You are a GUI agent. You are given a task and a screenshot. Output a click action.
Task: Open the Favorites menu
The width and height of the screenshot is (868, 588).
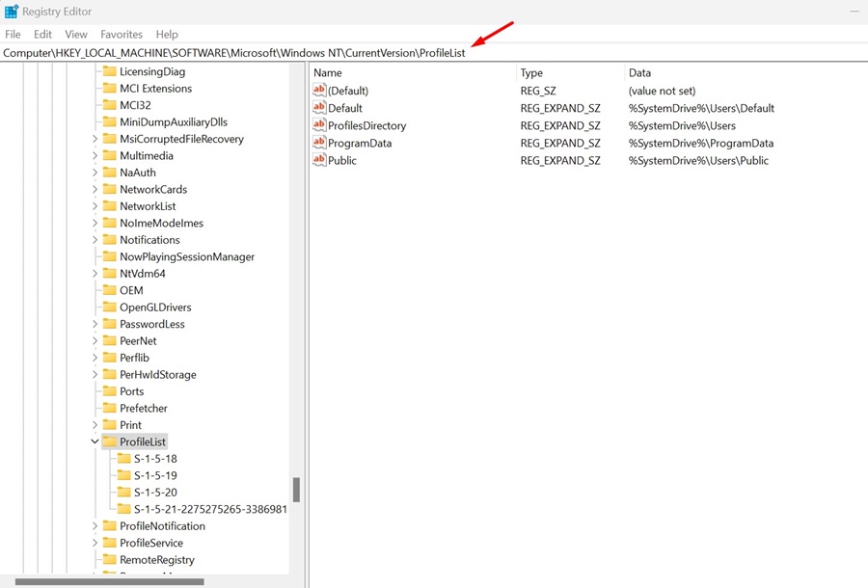pos(122,35)
